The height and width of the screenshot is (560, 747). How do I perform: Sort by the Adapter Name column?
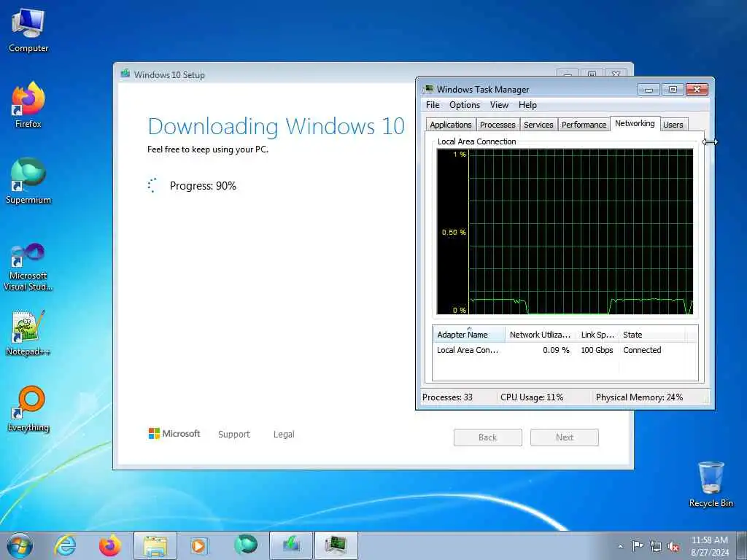coord(469,334)
